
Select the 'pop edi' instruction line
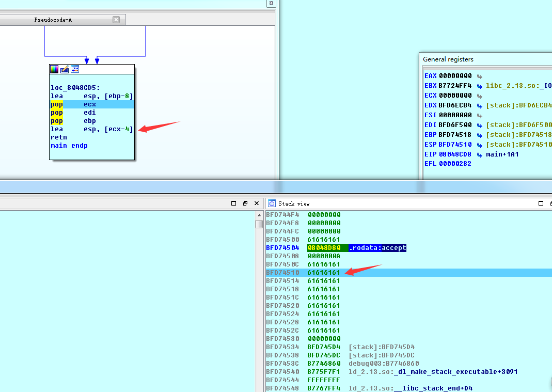pyautogui.click(x=73, y=113)
